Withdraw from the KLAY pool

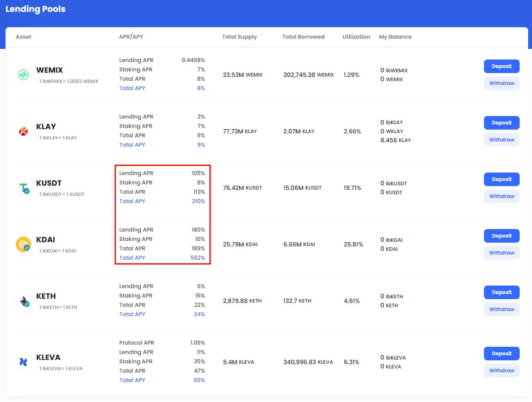tap(502, 140)
